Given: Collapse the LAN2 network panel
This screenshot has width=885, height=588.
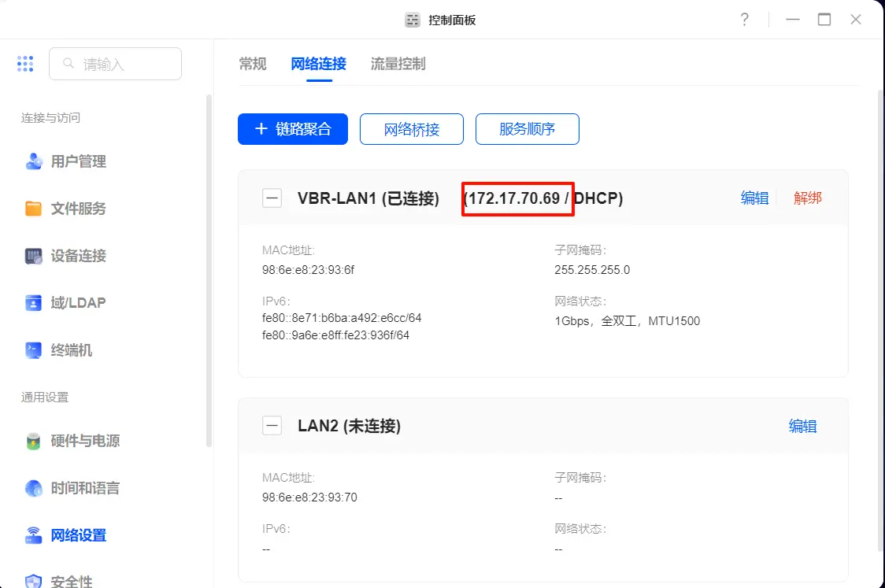Looking at the screenshot, I should click(272, 426).
